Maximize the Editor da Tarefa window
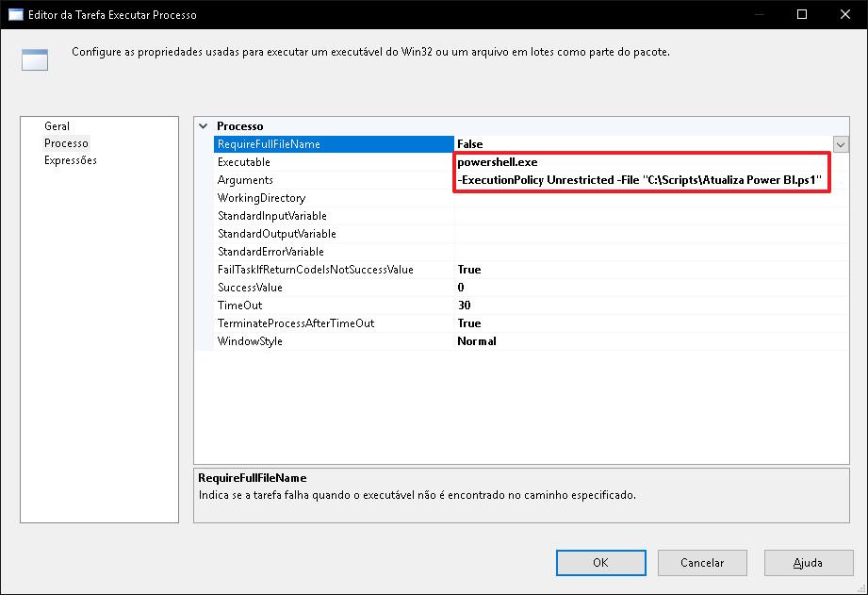Screen dimensions: 868x595 tap(802, 14)
